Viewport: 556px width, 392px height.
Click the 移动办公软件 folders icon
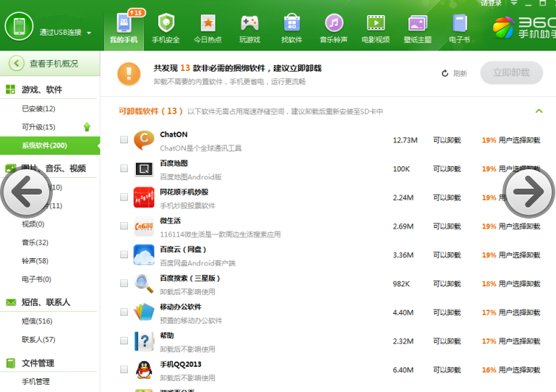click(144, 312)
